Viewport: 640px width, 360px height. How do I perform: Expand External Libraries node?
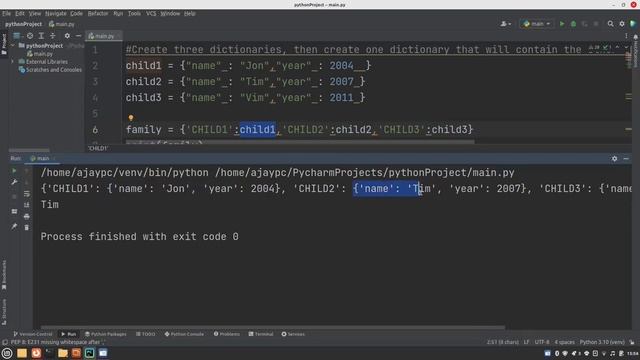point(13,62)
